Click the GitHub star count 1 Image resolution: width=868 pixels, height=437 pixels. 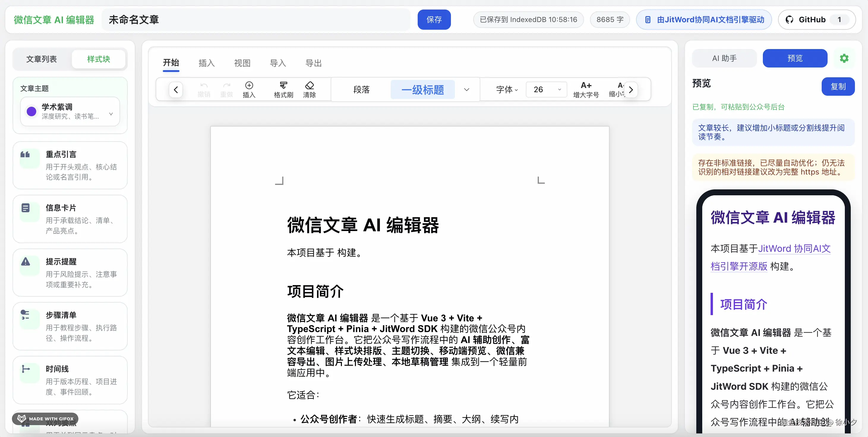pos(839,20)
